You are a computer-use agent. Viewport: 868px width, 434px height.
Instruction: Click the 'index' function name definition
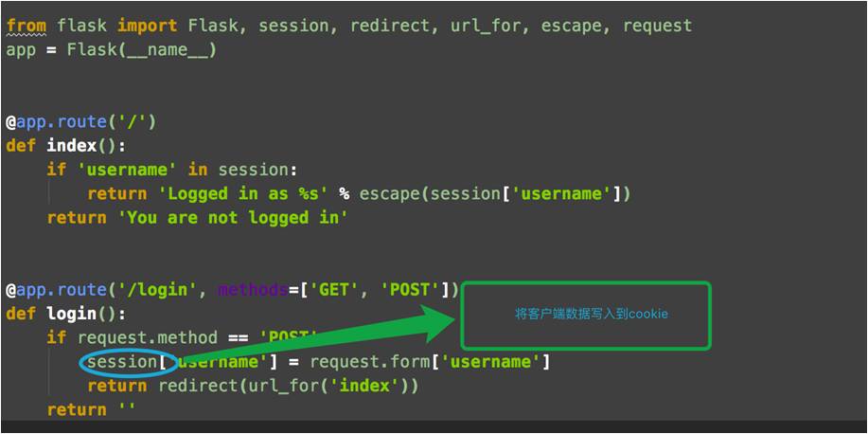coord(71,146)
